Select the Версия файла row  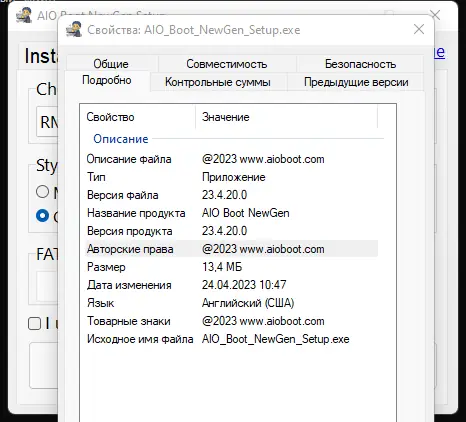coord(231,195)
